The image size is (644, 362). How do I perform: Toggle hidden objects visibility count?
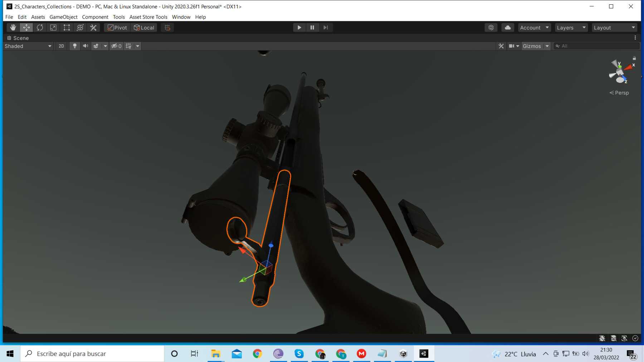click(116, 46)
